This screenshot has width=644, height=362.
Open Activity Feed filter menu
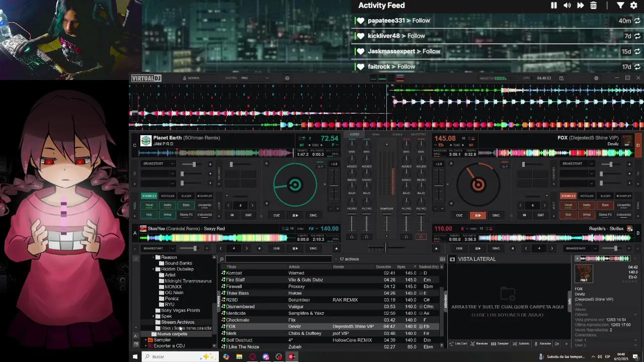coord(620,6)
